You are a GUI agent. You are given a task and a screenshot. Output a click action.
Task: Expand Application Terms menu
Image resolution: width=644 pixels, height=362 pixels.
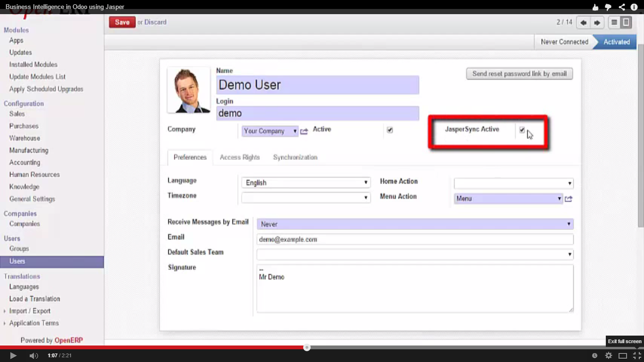tap(34, 323)
